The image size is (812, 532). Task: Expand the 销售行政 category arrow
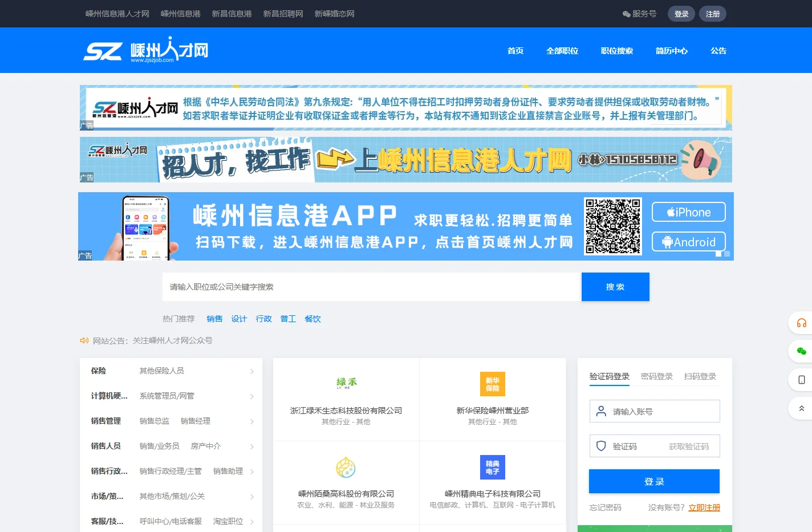click(x=252, y=472)
